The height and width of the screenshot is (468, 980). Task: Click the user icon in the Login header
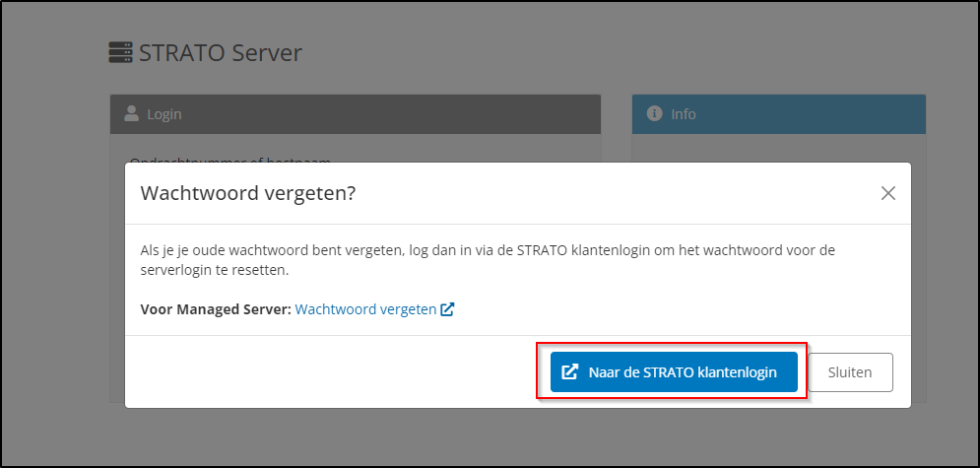[131, 113]
